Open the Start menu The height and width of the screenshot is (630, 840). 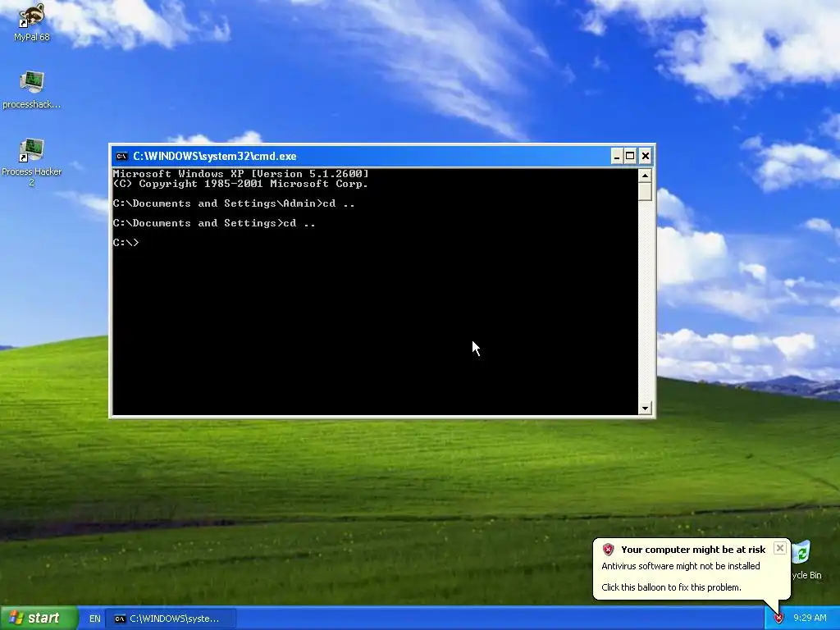pos(39,619)
